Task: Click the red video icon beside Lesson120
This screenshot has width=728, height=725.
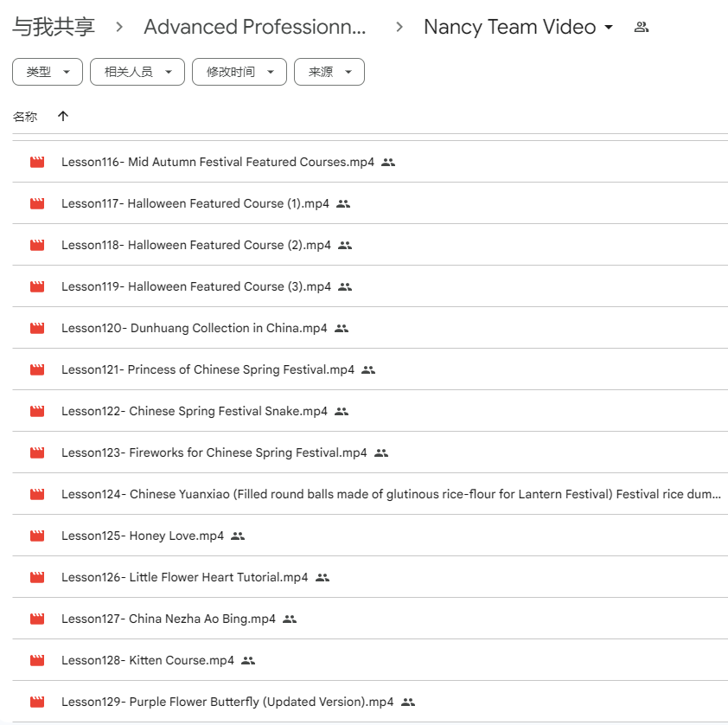Action: point(37,328)
